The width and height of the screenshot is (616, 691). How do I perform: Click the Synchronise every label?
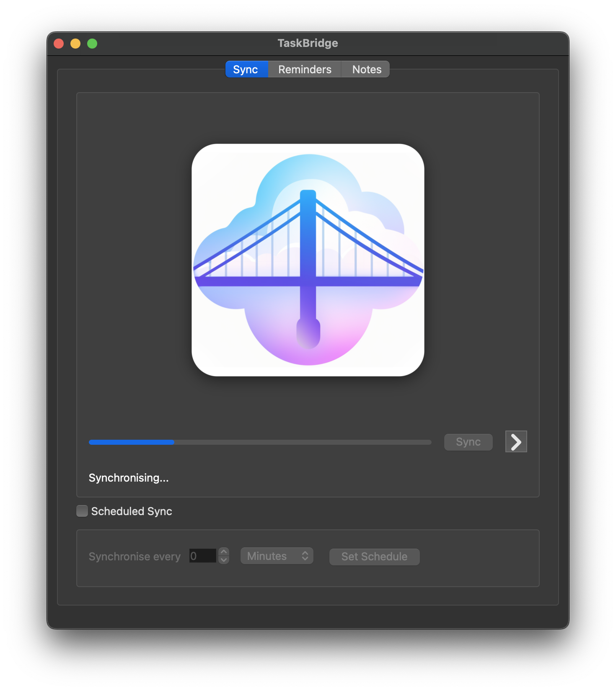tap(135, 557)
